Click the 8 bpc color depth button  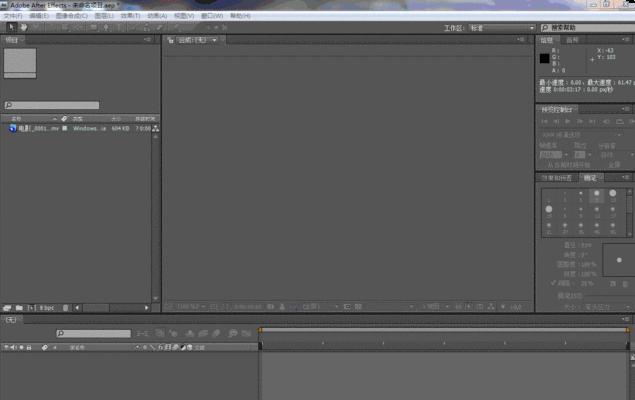47,307
